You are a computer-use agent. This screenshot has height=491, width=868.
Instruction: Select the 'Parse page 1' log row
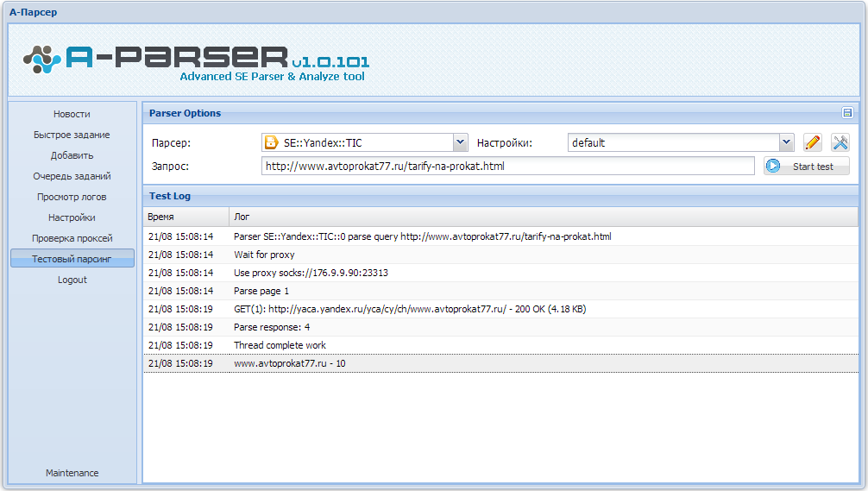501,291
